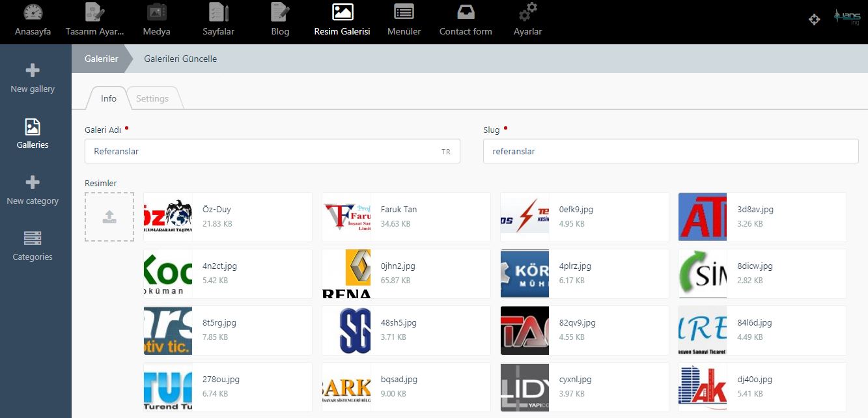Click the 4plrz.jpg file name
Screen dimensions: 868x418
[x=575, y=266]
